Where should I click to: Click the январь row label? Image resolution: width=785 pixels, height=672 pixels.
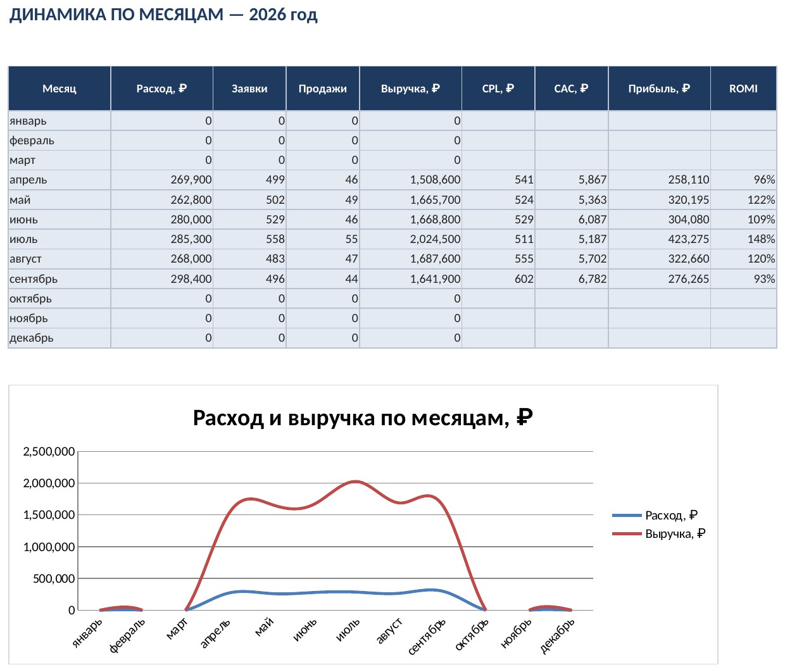[60, 121]
